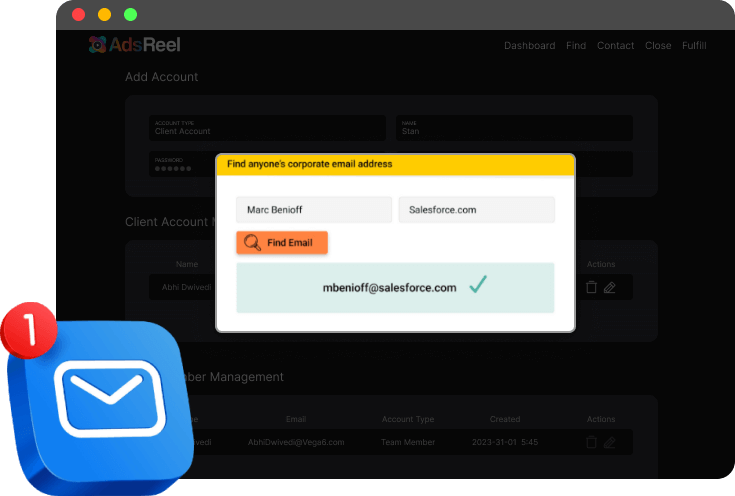735x496 pixels.
Task: Click the Email column header
Action: [296, 419]
